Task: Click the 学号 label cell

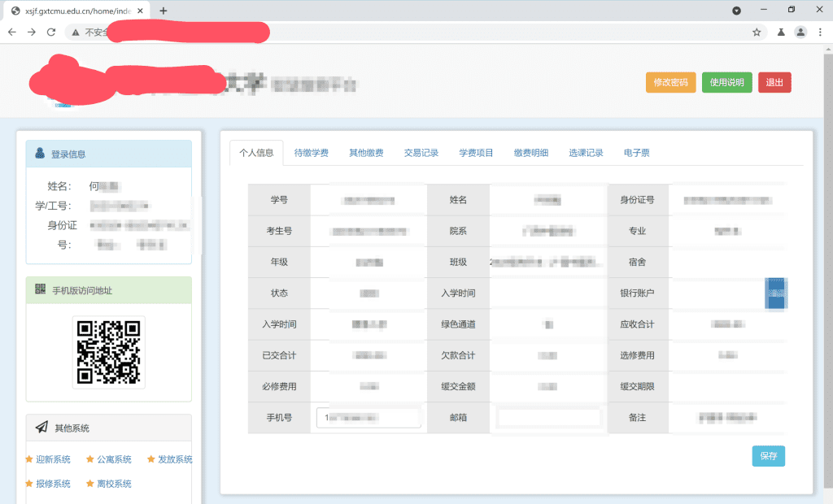Action: (x=279, y=200)
